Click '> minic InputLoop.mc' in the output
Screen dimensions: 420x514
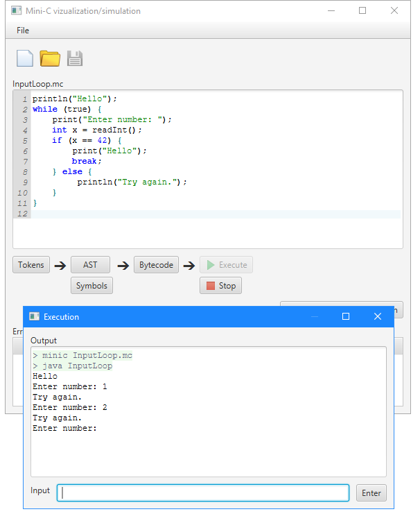[82, 355]
